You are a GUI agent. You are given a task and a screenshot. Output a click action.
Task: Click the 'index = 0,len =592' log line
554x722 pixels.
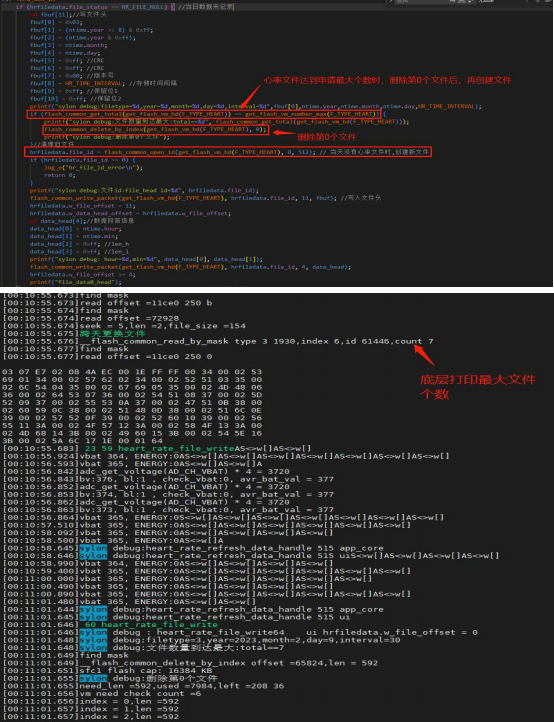[91, 701]
